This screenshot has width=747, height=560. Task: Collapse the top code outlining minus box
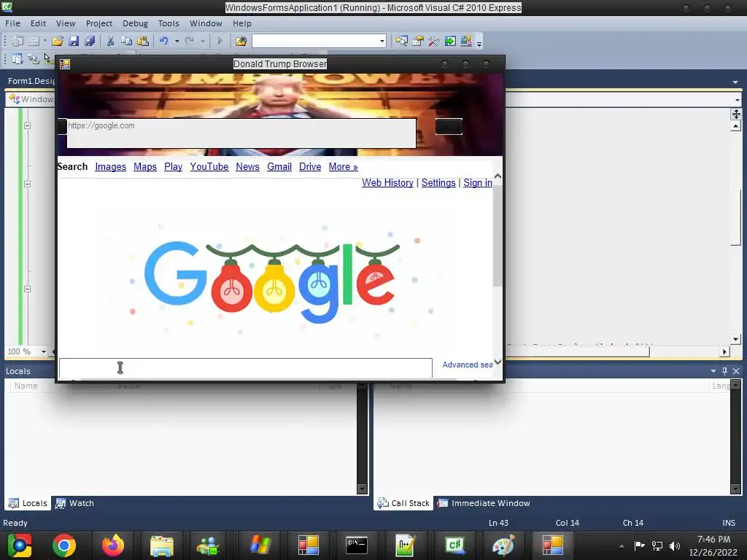[27, 126]
